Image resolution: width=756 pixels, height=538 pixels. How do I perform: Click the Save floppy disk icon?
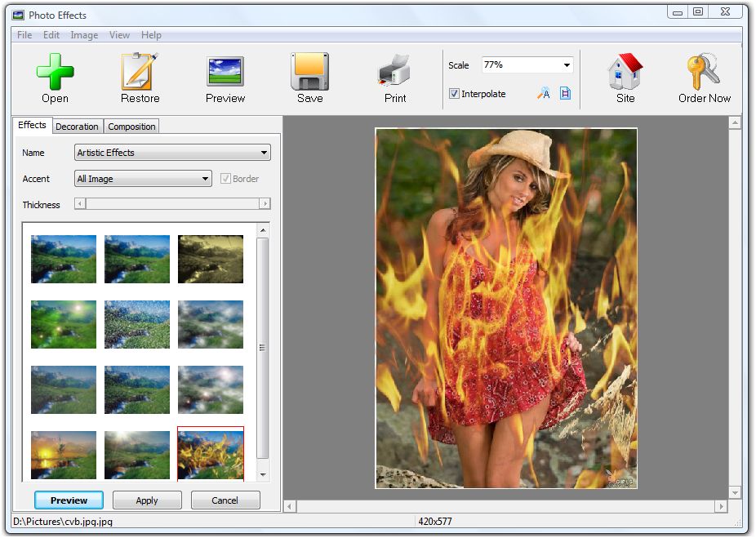309,71
